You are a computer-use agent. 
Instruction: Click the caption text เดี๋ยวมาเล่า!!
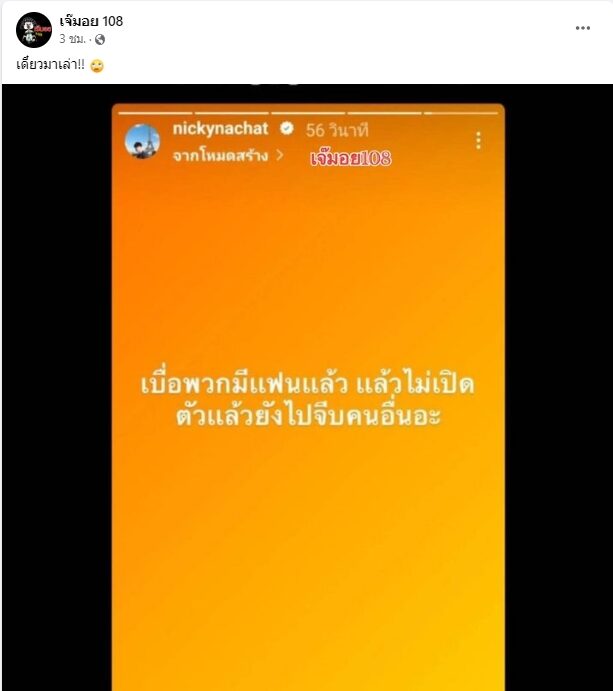coord(50,65)
